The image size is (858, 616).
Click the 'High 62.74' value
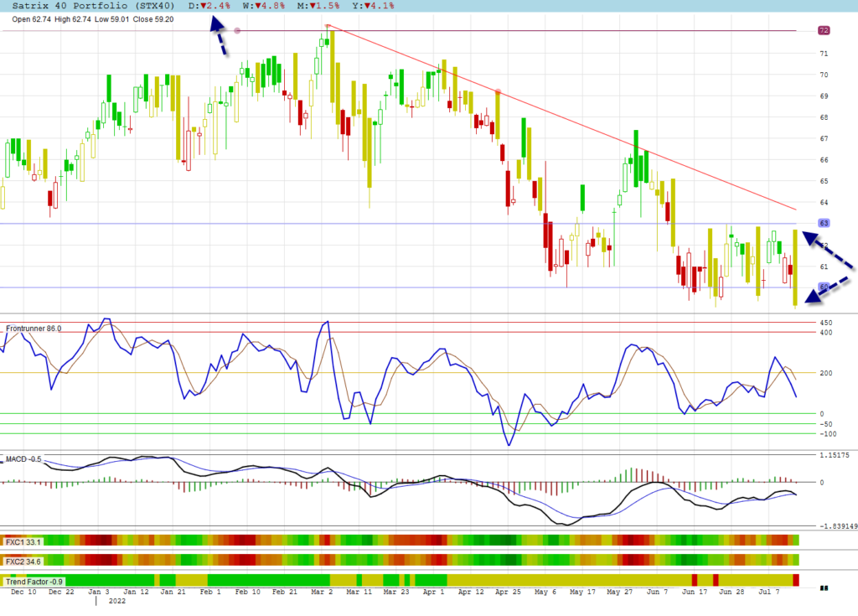tap(73, 19)
